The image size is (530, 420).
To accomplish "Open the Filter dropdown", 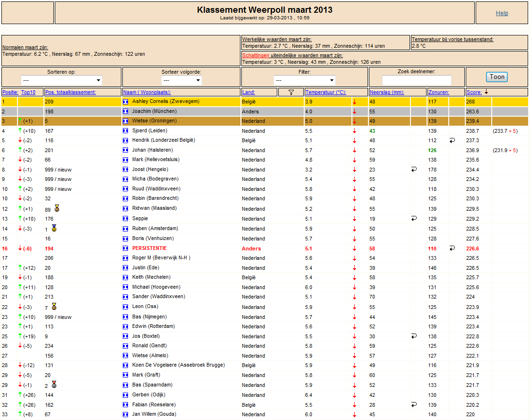I will click(305, 80).
